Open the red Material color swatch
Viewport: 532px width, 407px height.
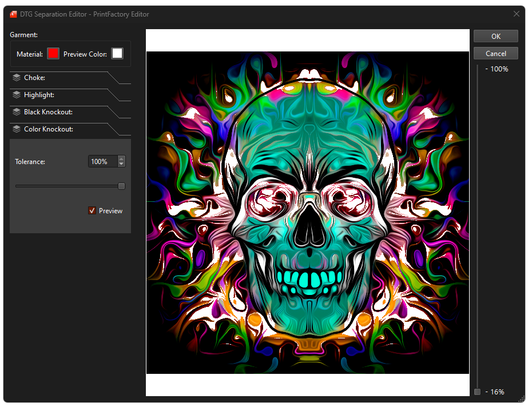53,54
